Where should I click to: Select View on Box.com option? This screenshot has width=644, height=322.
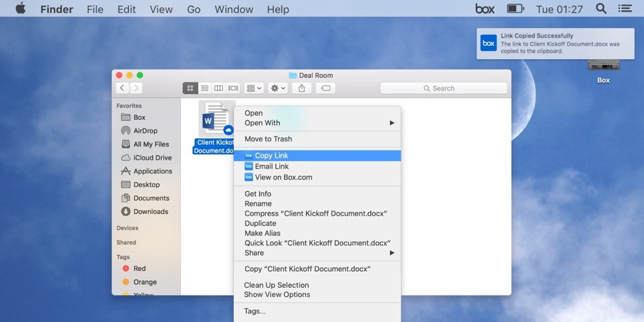(283, 177)
